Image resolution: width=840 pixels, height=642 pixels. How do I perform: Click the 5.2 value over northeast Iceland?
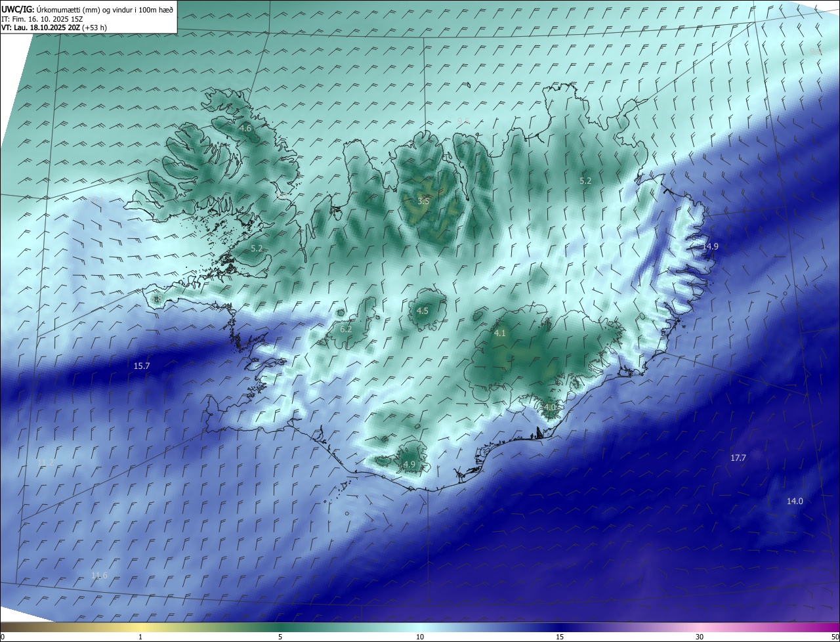pos(585,181)
